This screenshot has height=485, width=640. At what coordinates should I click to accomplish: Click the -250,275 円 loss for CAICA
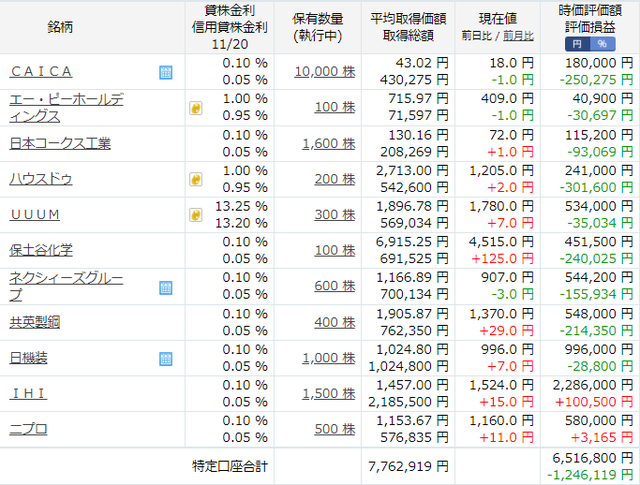click(596, 80)
